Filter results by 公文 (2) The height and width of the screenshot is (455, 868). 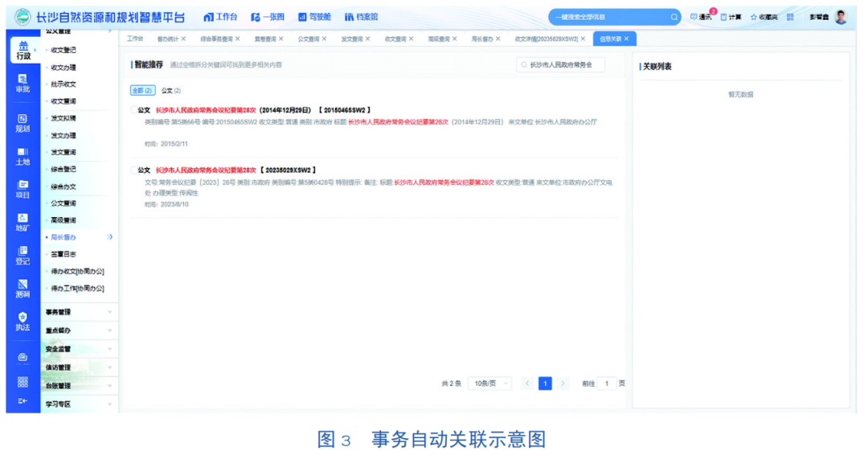pyautogui.click(x=171, y=90)
